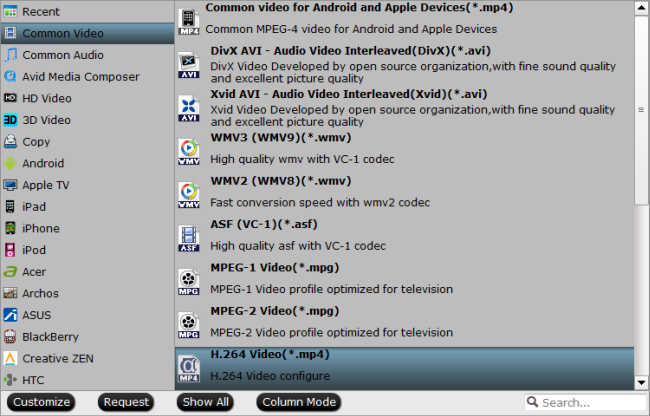Screen dimensions: 650x416
Task: Select the 'WMV2 (WMV8)(*.wmv)' format
Action: coord(405,195)
